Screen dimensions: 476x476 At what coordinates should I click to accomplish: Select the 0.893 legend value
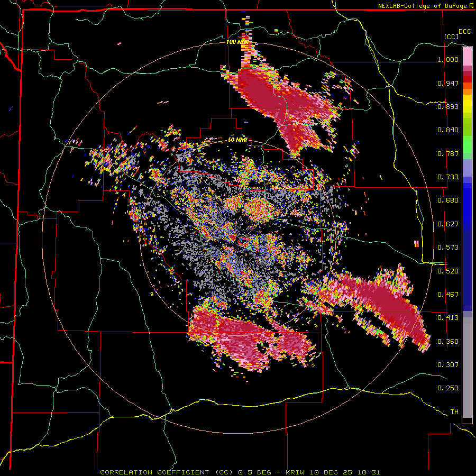click(x=448, y=106)
